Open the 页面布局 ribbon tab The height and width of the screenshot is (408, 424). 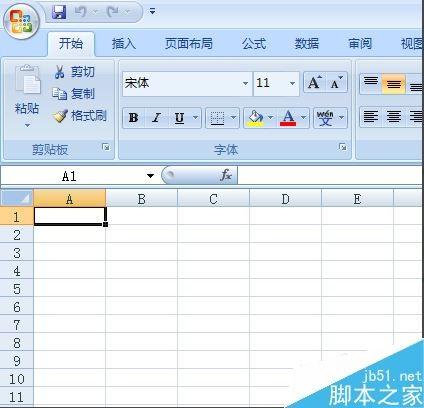[189, 44]
